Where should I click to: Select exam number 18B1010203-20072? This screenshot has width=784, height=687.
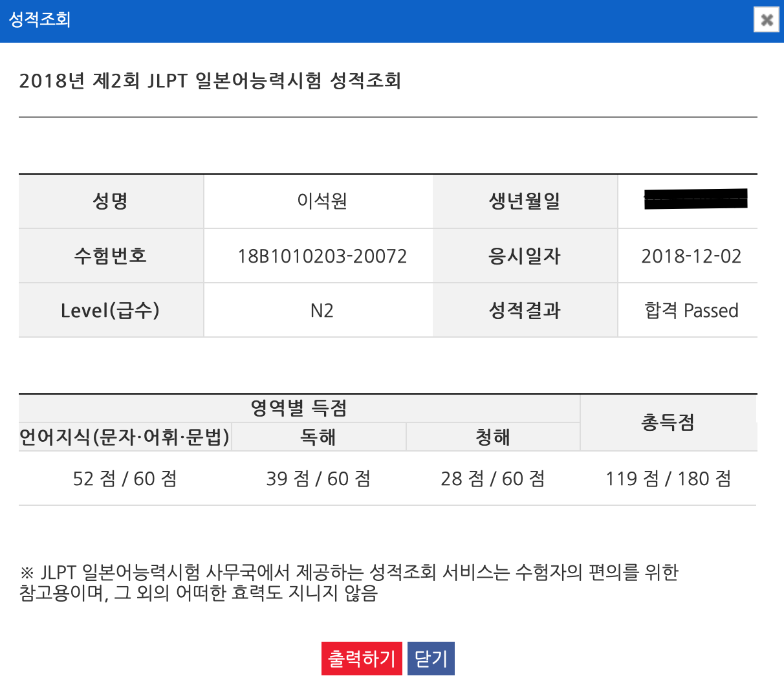click(x=321, y=256)
